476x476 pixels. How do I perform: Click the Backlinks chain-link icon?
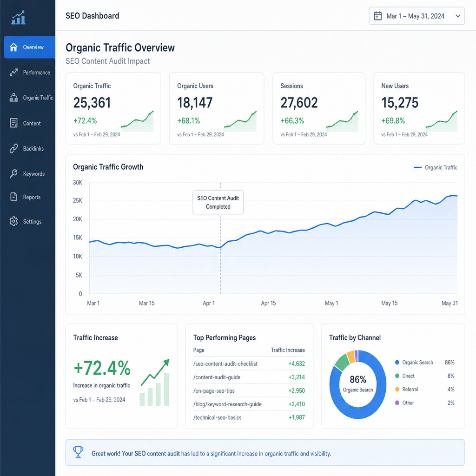[x=13, y=148]
